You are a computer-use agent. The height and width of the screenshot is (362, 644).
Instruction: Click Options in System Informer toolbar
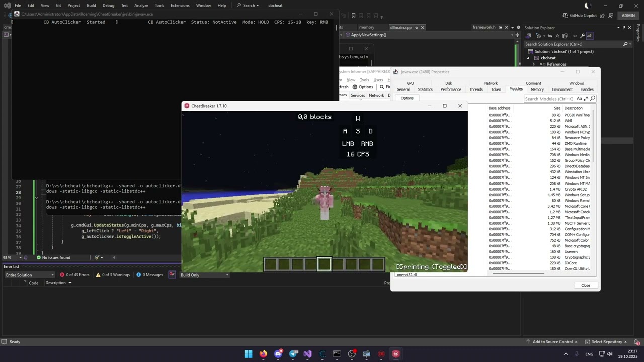click(363, 87)
